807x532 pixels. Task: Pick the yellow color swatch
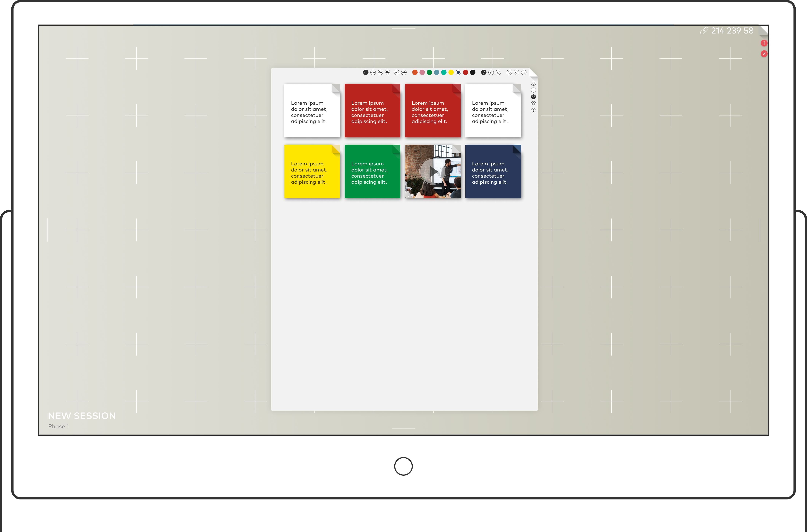451,72
